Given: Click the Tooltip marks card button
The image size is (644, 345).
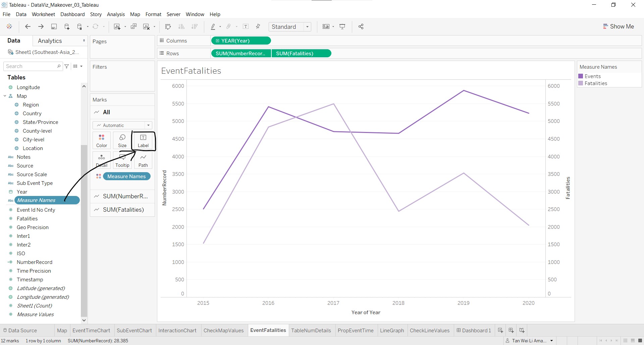Looking at the screenshot, I should click(122, 161).
